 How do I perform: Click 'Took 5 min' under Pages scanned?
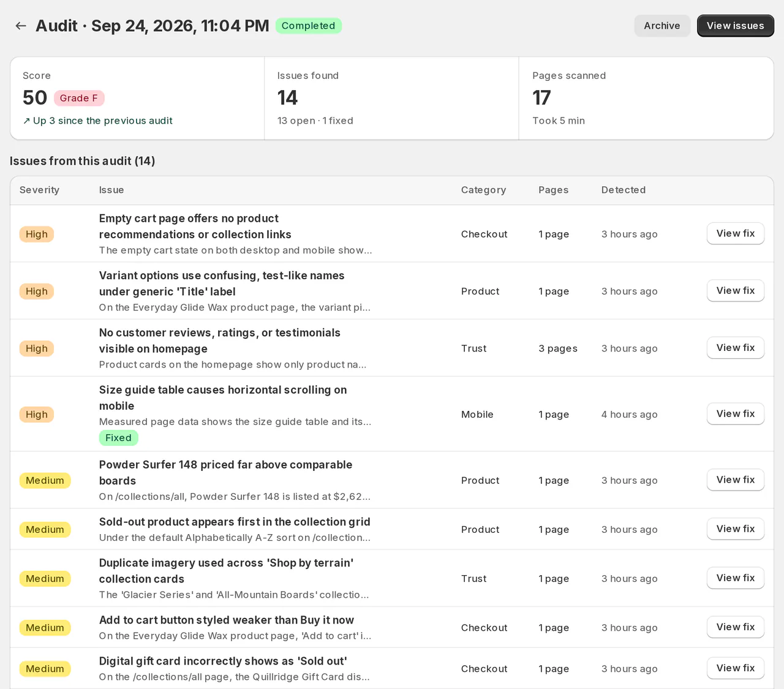click(x=558, y=121)
